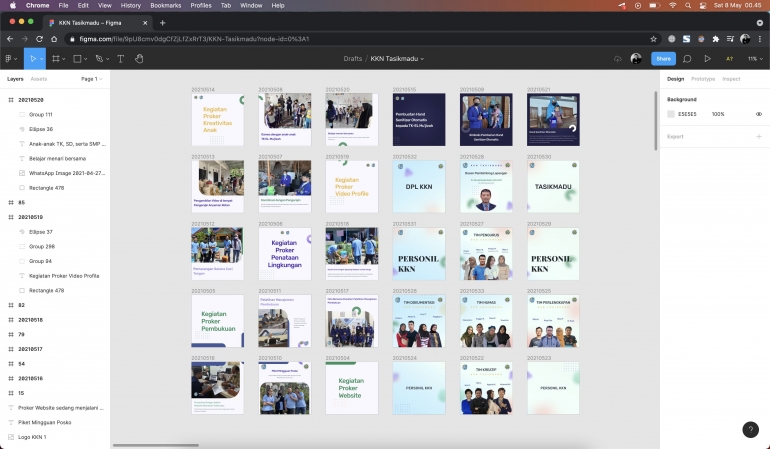The width and height of the screenshot is (770, 449).
Task: Open macOS Control Center icon
Action: [x=703, y=5]
